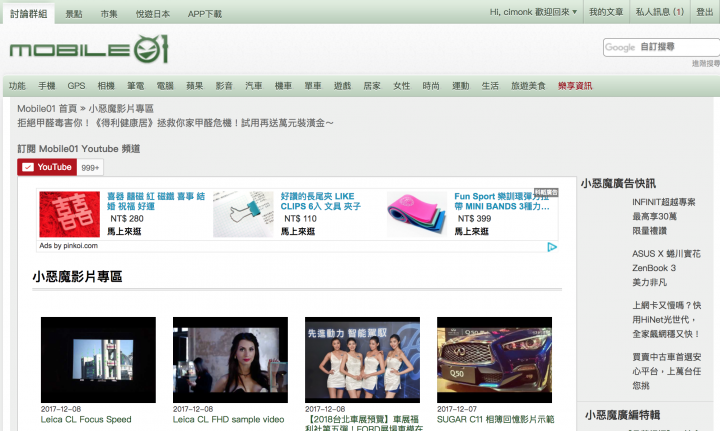Open the 進階搜尋 link
Screen dimensions: 720x431
coord(706,63)
